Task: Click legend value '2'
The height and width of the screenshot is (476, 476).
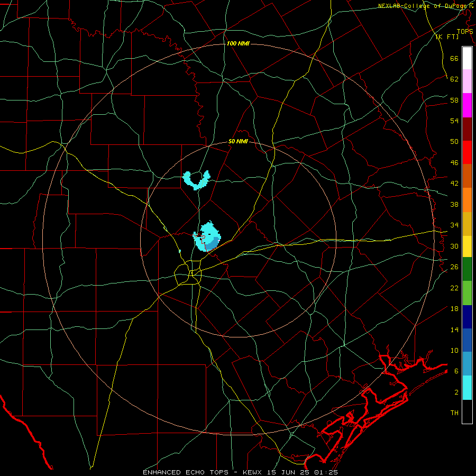Action: pos(456,392)
